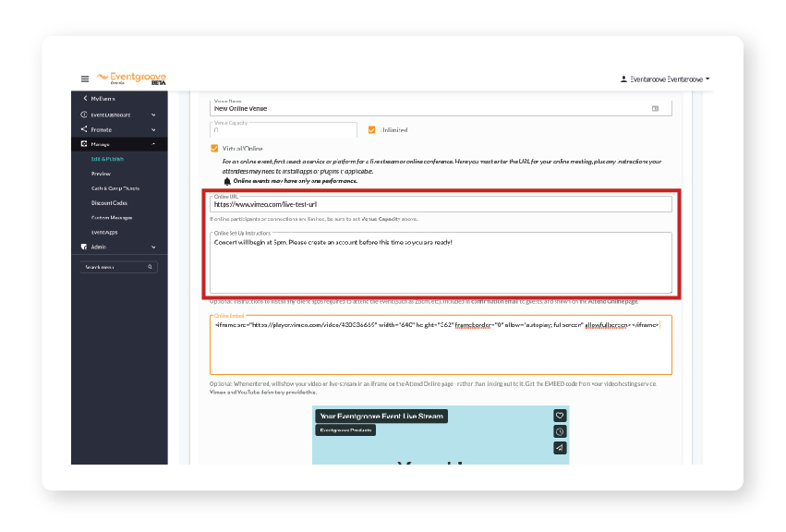
Task: Expand the Admin menu chevron
Action: 153,247
